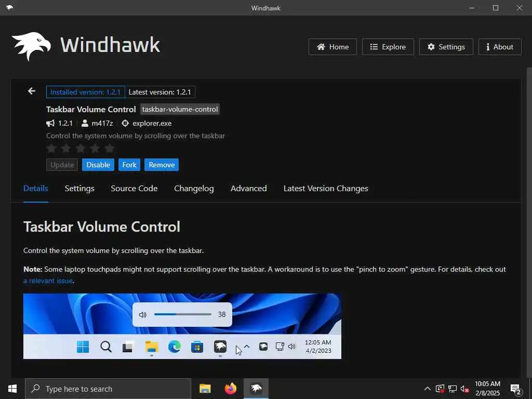The height and width of the screenshot is (399, 532).
Task: Click the taskbar search box
Action: [x=108, y=389]
